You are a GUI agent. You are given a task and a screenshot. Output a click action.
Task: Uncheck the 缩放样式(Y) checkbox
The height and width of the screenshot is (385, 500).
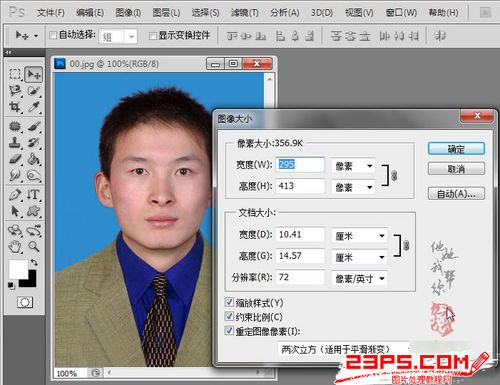click(229, 302)
